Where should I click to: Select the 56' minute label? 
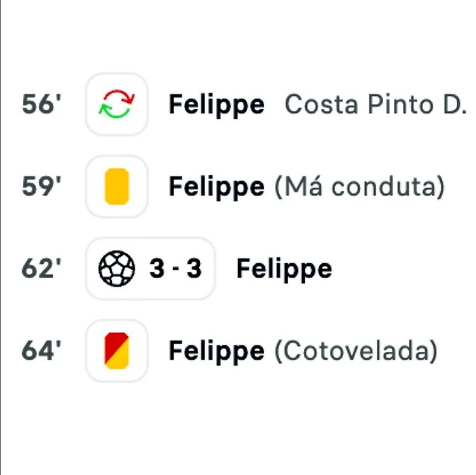(42, 104)
